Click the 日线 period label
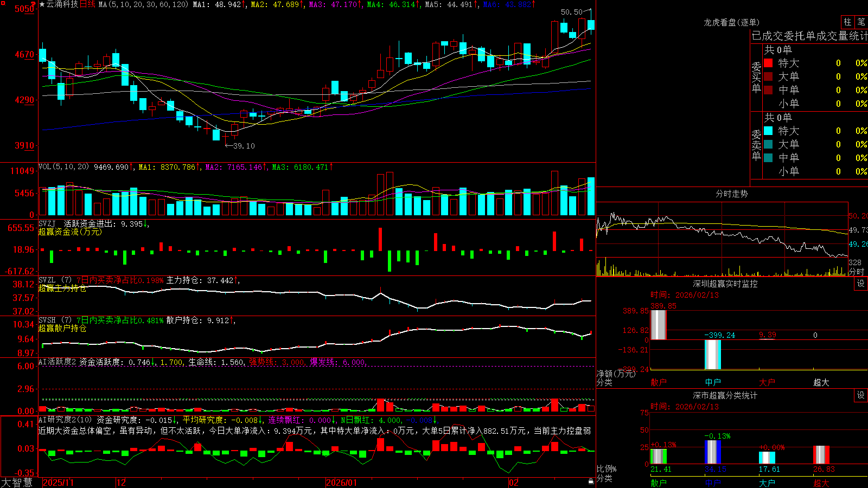 pos(87,4)
